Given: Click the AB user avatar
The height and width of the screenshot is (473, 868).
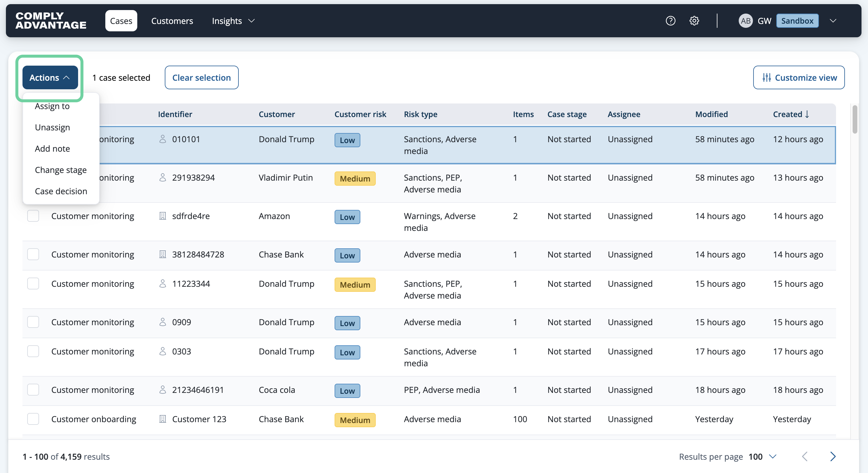Looking at the screenshot, I should pos(745,21).
